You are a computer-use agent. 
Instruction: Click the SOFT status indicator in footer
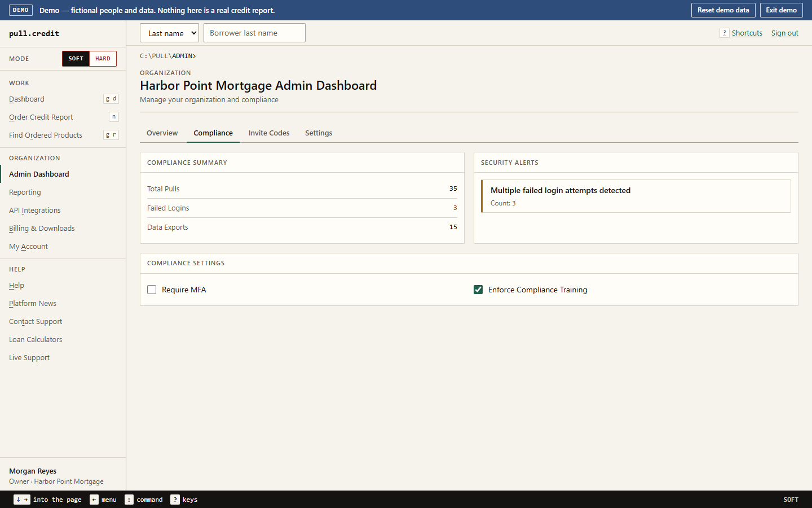tap(791, 500)
